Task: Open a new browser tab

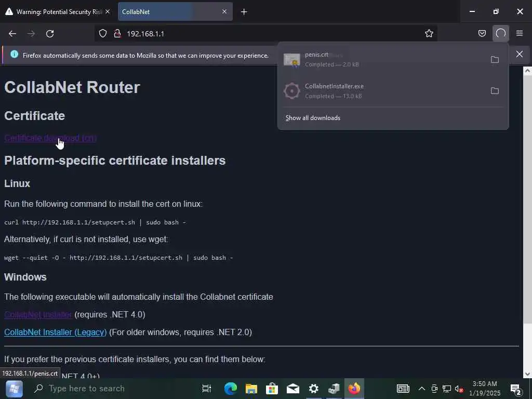Action: [x=244, y=12]
